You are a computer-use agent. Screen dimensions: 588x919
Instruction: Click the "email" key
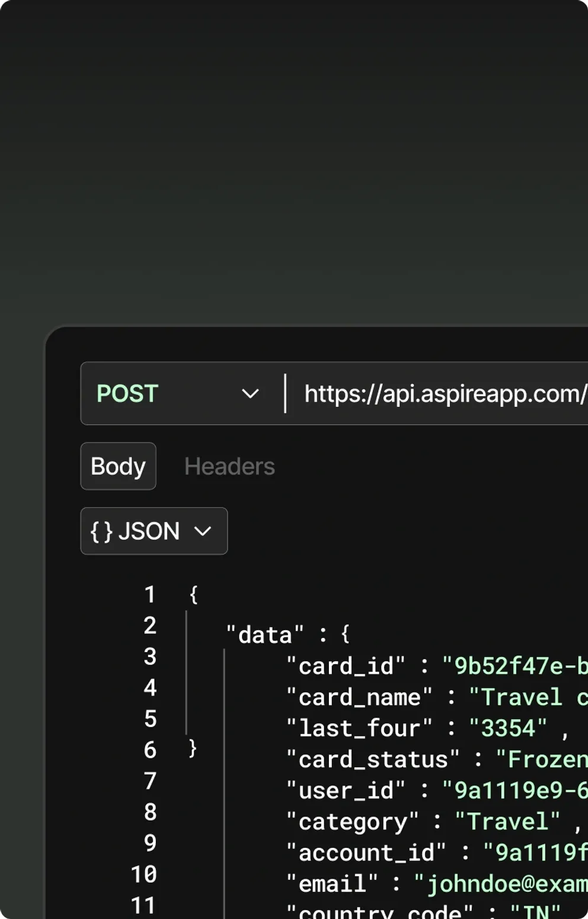[332, 884]
